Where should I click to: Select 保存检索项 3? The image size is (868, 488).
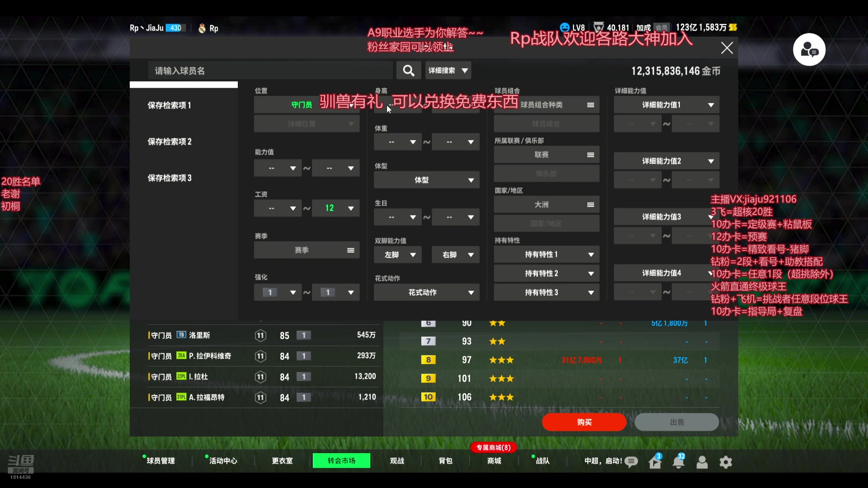170,178
